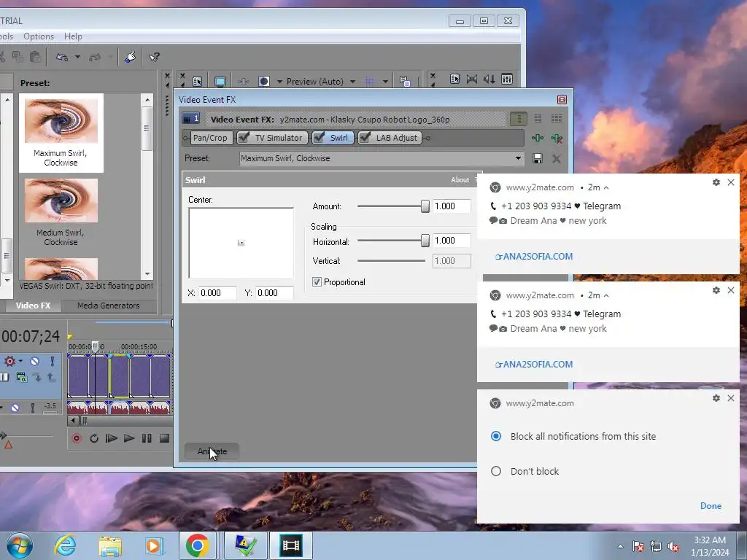747x560 pixels.
Task: Start recording with the Record button
Action: (76, 438)
